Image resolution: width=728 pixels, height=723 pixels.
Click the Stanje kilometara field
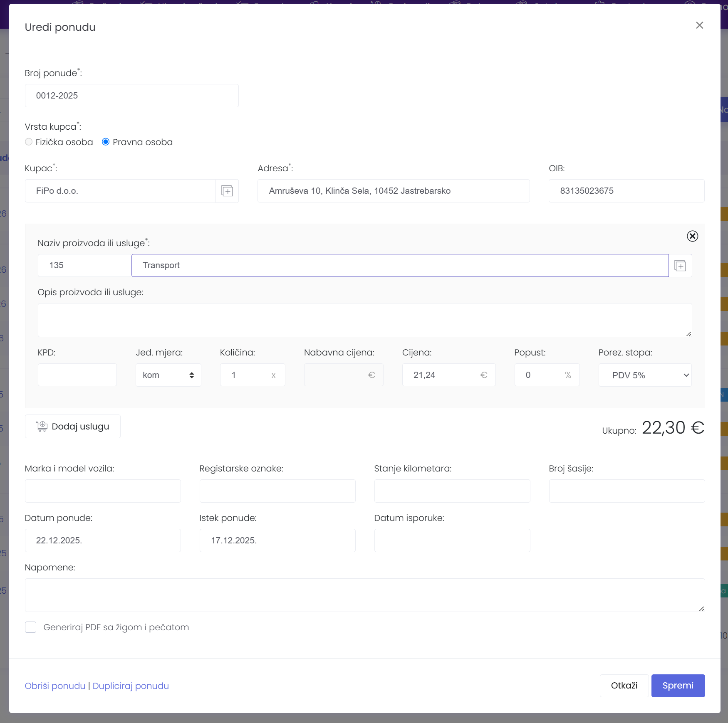click(x=452, y=491)
